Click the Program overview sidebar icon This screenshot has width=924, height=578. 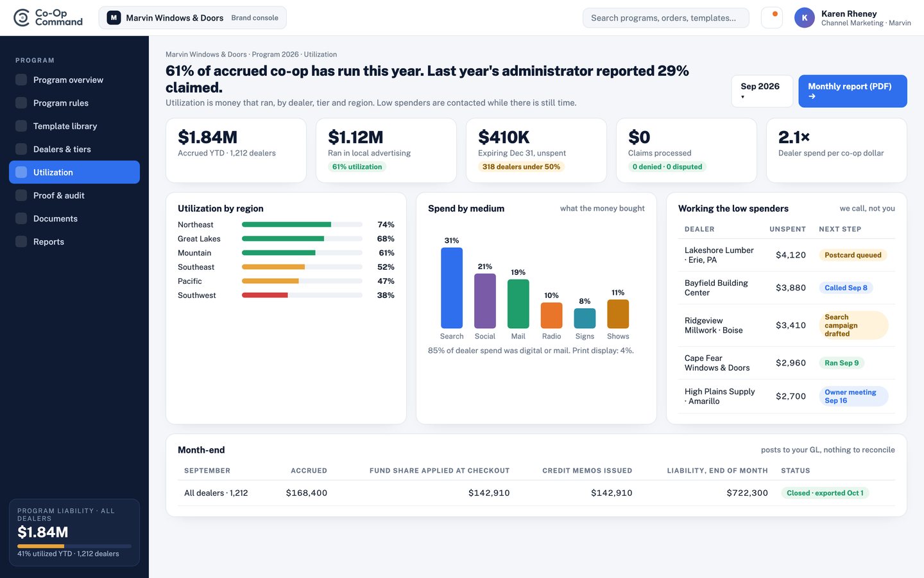[x=21, y=80]
